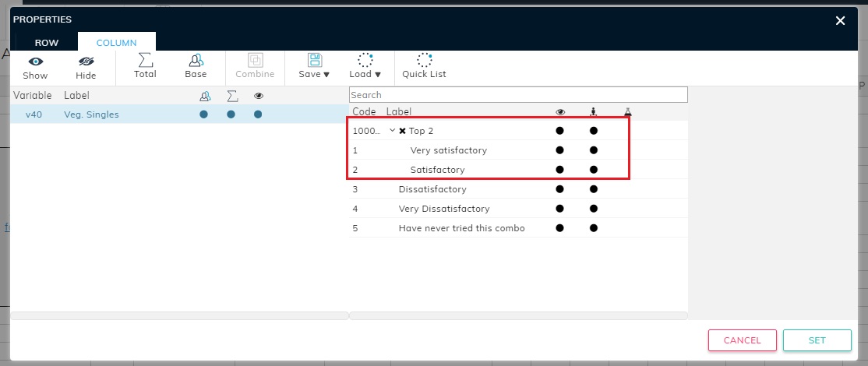The height and width of the screenshot is (366, 868).
Task: Remove Top 2 group via the X icon
Action: 403,131
